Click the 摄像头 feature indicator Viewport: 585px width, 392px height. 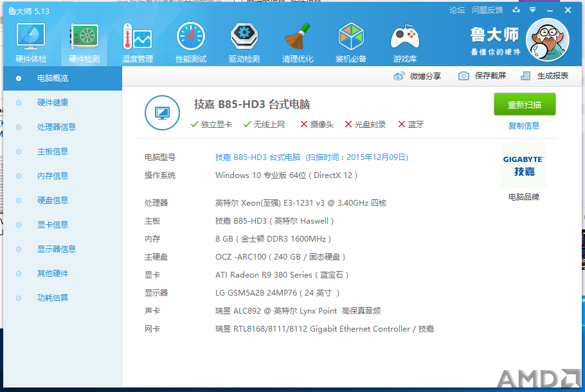(317, 125)
